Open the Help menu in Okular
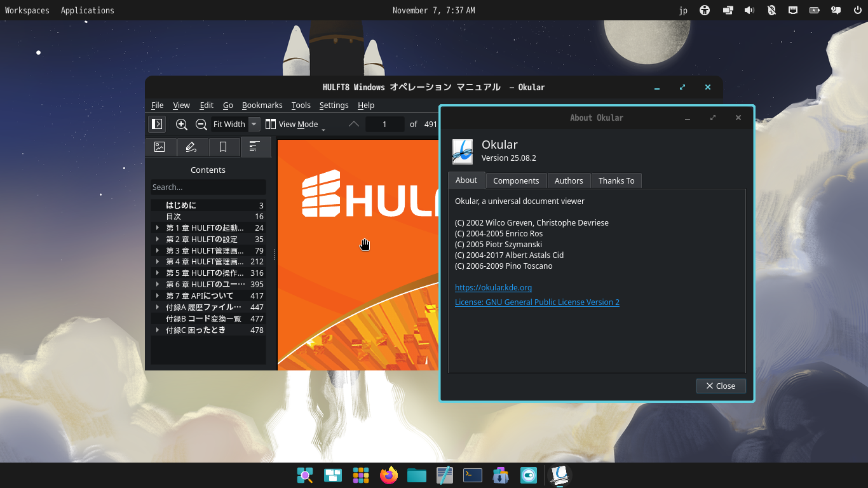The height and width of the screenshot is (488, 868). (366, 105)
